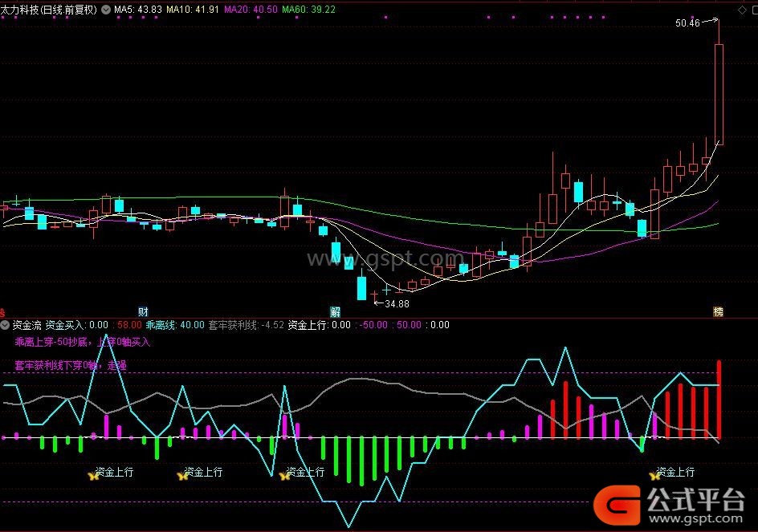
Task: Click the 公式平台 logo icon
Action: pos(617,505)
